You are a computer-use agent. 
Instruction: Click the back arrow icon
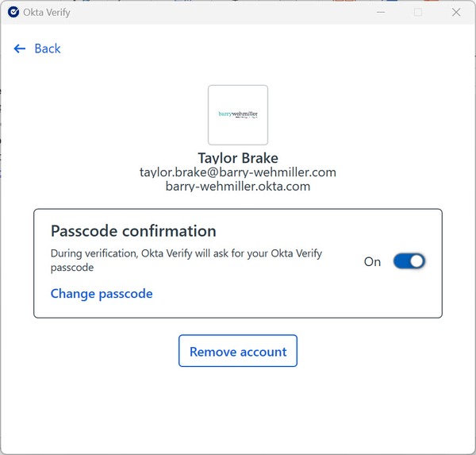coord(20,49)
